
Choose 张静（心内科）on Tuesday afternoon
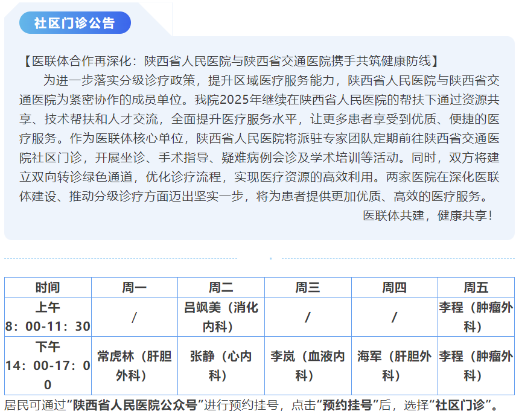click(x=221, y=366)
